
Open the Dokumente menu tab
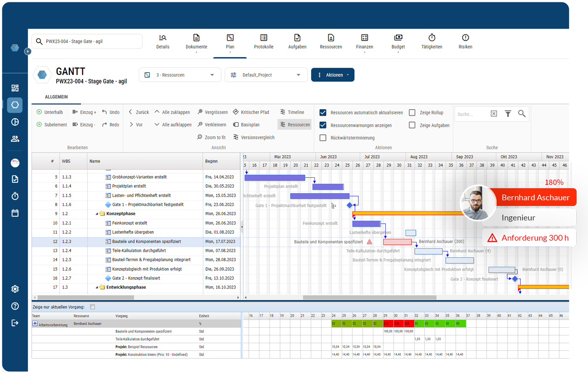[x=196, y=43]
